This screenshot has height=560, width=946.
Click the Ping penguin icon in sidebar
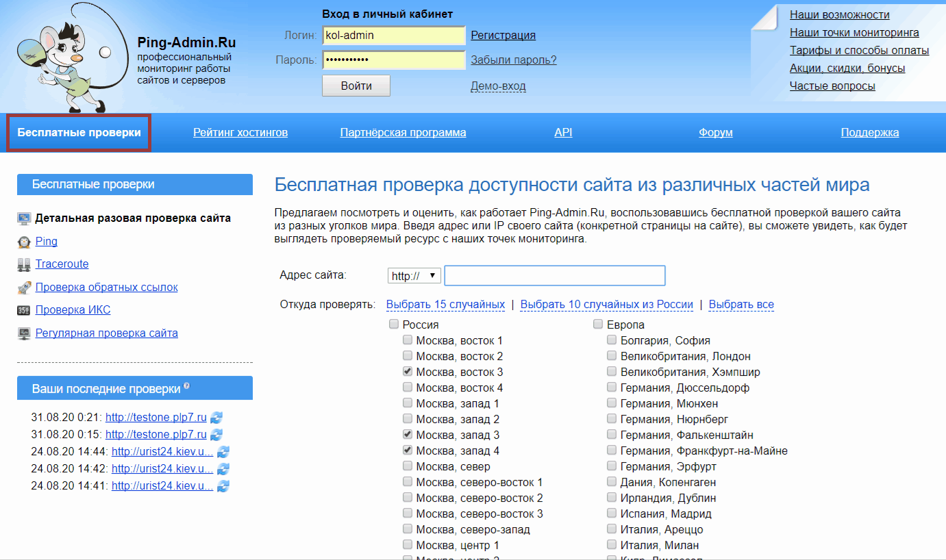(24, 242)
